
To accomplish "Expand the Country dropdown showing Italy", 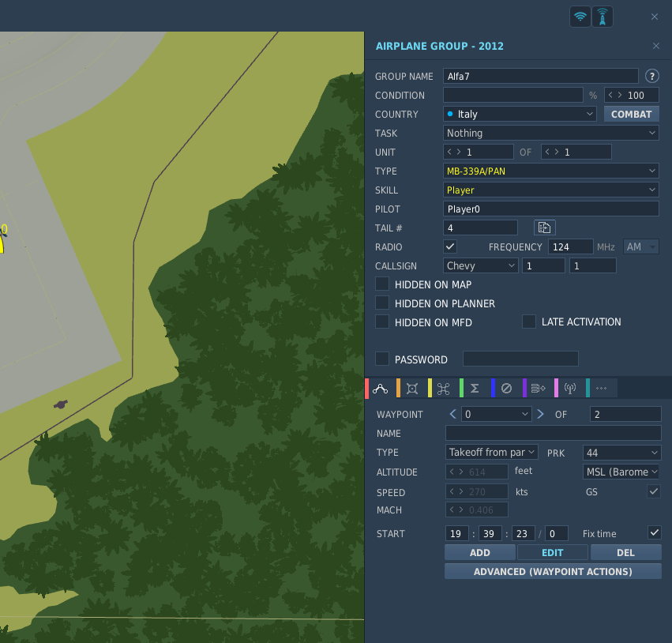I will 520,114.
